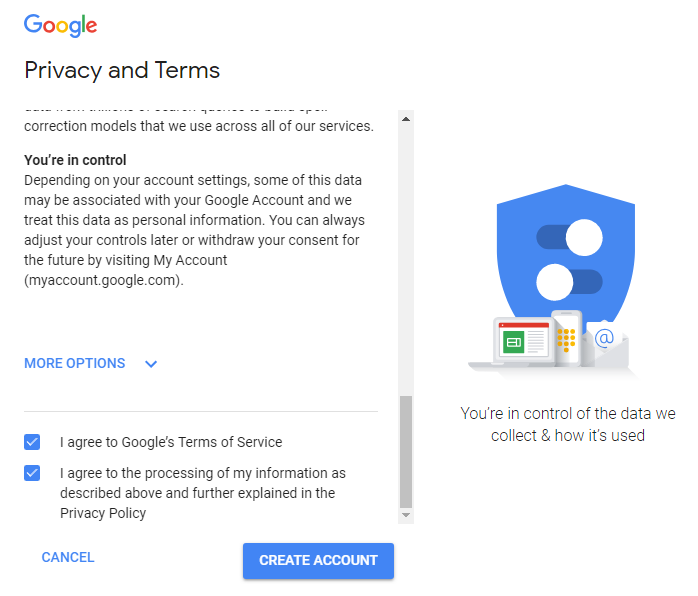Uncheck the processing of my information checkbox
Screen dimensions: 698x596
(32, 473)
